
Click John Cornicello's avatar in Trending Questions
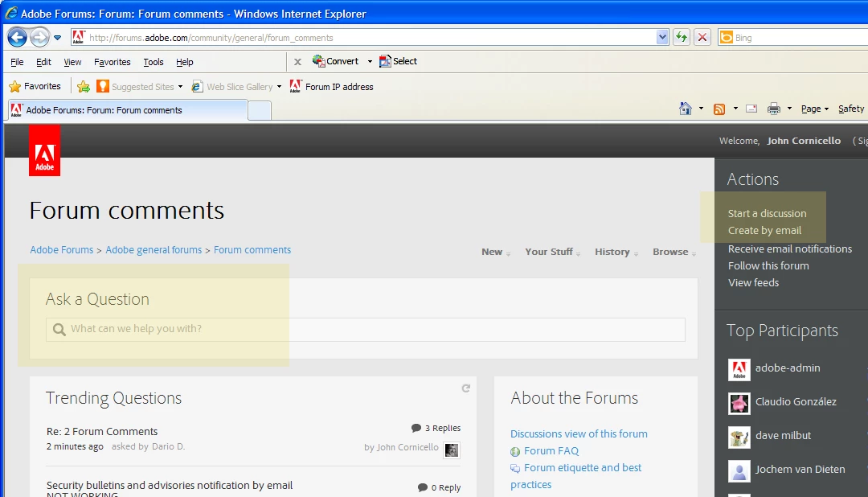(x=452, y=450)
